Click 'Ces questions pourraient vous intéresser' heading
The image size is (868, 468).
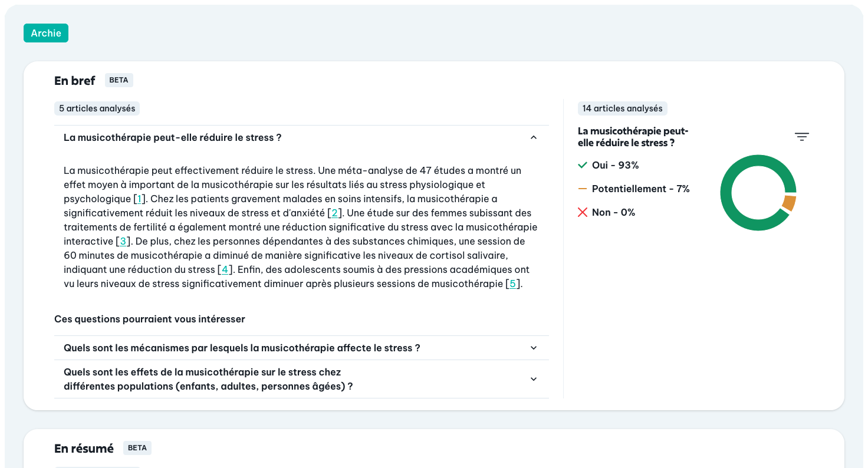pos(150,319)
